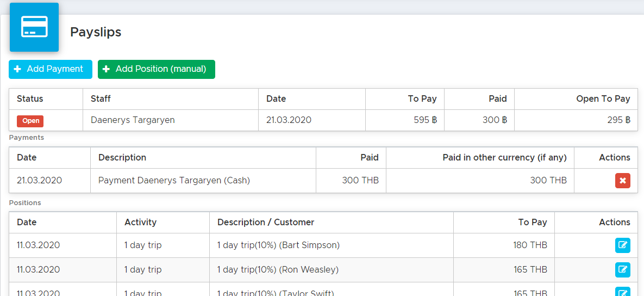The image size is (644, 296).
Task: Click the Status column header
Action: 30,98
